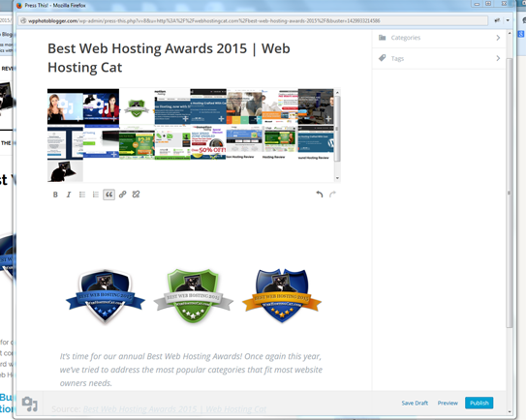The image size is (526, 420).
Task: Click the redo arrow icon
Action: pyautogui.click(x=333, y=195)
